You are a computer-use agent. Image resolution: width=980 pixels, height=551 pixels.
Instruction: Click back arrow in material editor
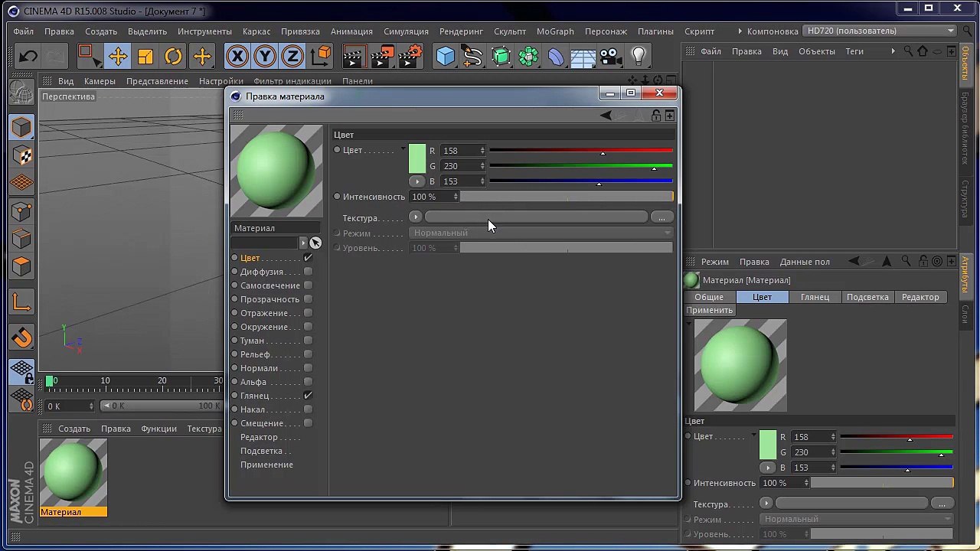point(606,116)
